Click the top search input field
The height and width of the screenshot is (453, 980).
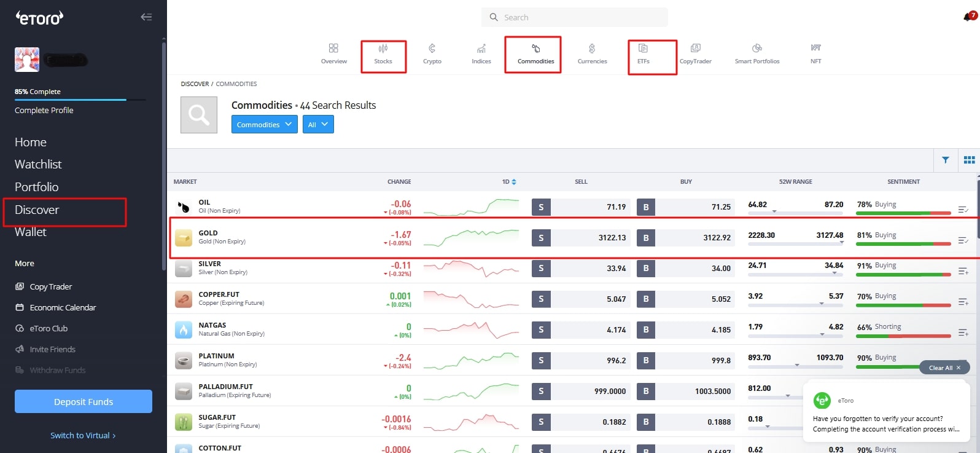(574, 17)
